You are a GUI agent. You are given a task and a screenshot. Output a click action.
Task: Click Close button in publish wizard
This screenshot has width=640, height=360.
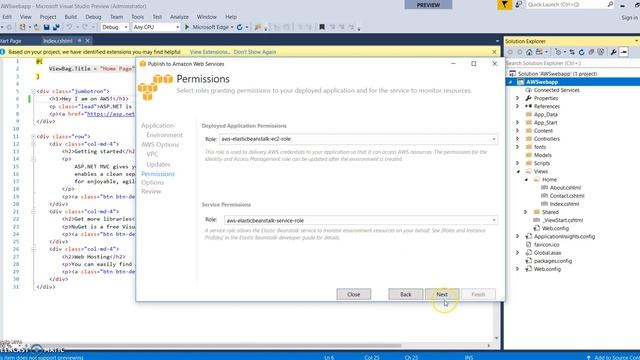click(353, 294)
